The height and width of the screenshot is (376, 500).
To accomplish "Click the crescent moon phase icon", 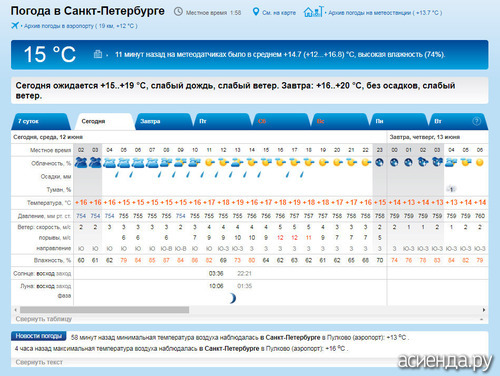I will coord(232,298).
